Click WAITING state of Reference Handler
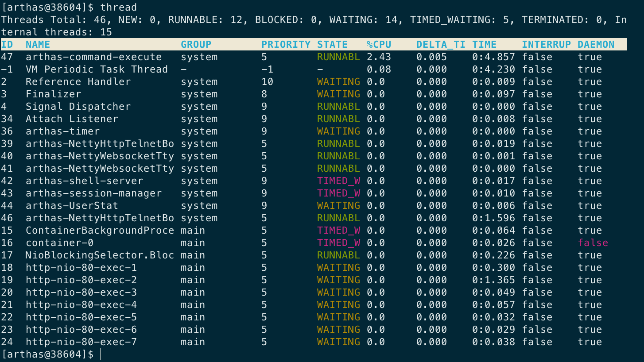This screenshot has width=644, height=362. pyautogui.click(x=339, y=82)
